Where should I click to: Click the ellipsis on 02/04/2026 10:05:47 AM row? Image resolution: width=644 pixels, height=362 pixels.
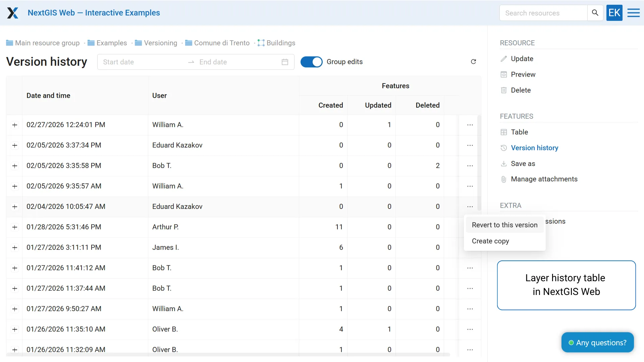pos(470,206)
